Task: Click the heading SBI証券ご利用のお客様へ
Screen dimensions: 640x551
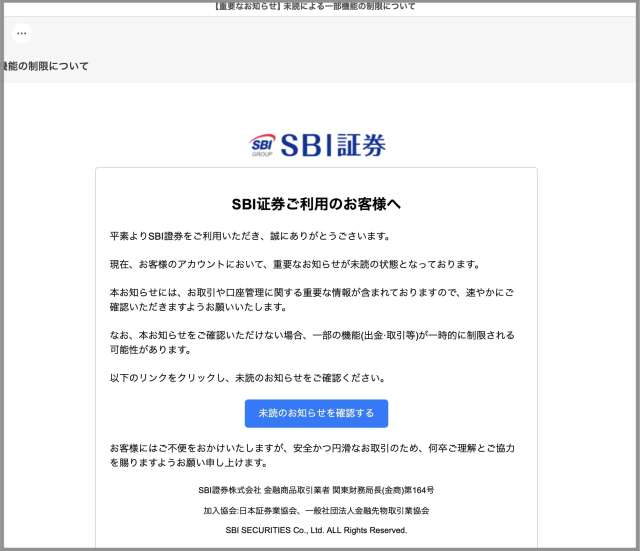Action: tap(316, 204)
